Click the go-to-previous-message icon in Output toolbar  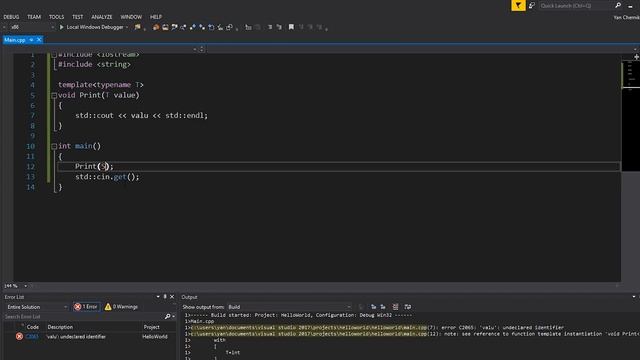(373, 307)
